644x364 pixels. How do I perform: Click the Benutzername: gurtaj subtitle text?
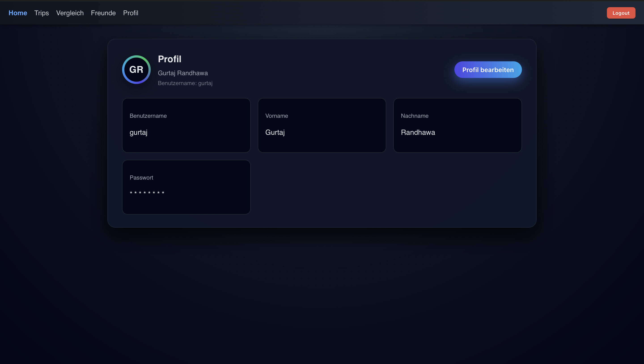pyautogui.click(x=185, y=83)
